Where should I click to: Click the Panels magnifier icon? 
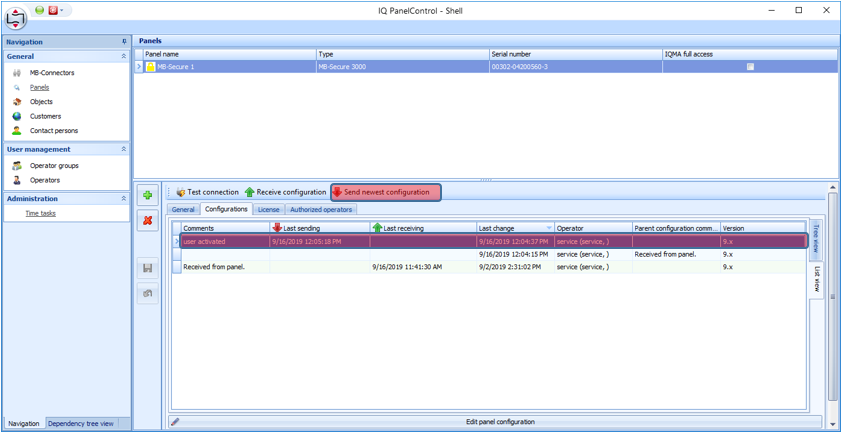[17, 87]
